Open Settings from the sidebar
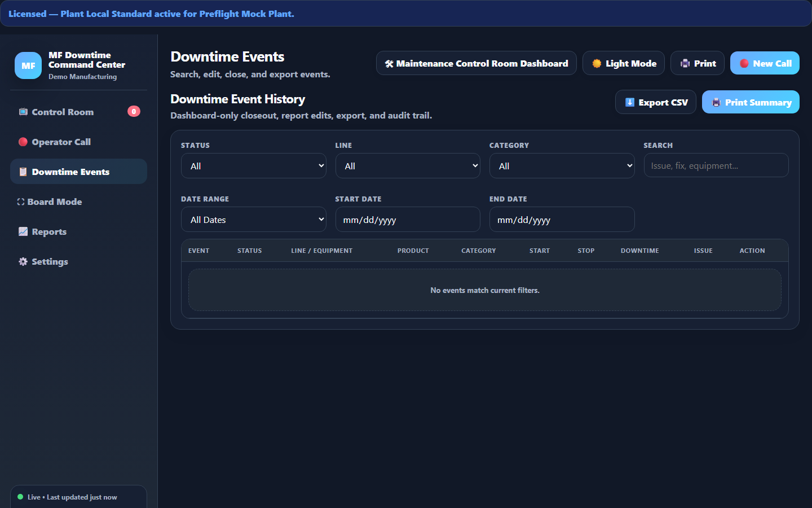The width and height of the screenshot is (812, 508). point(78,261)
